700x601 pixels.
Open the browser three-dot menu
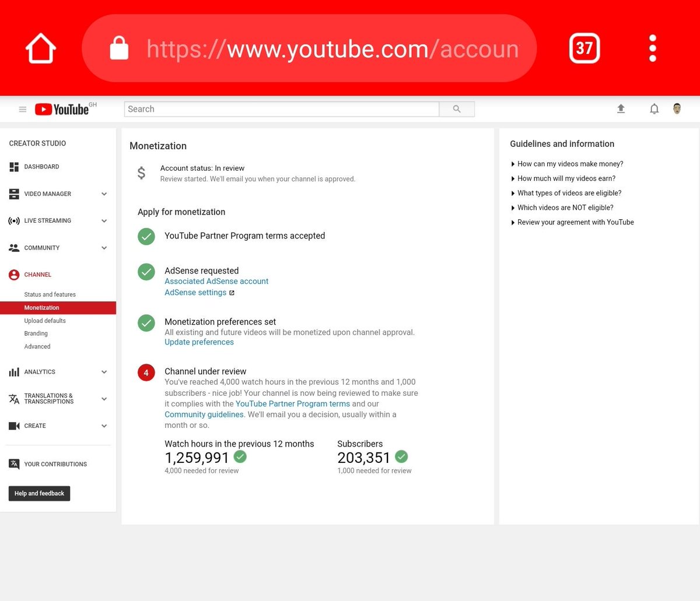(653, 48)
